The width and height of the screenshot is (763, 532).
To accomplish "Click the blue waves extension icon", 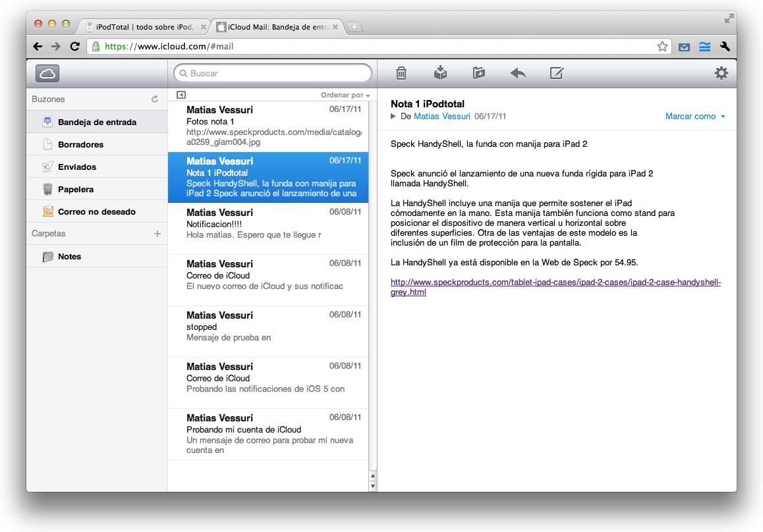I will click(x=704, y=47).
